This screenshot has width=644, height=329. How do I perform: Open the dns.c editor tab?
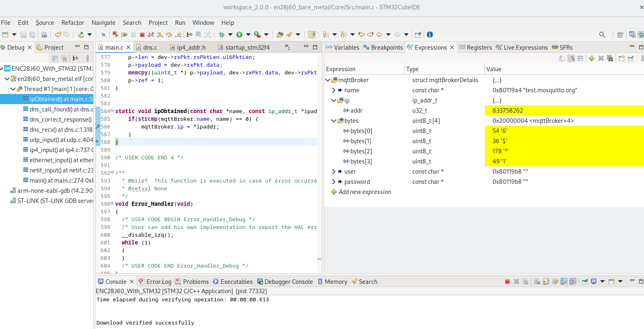coord(150,48)
